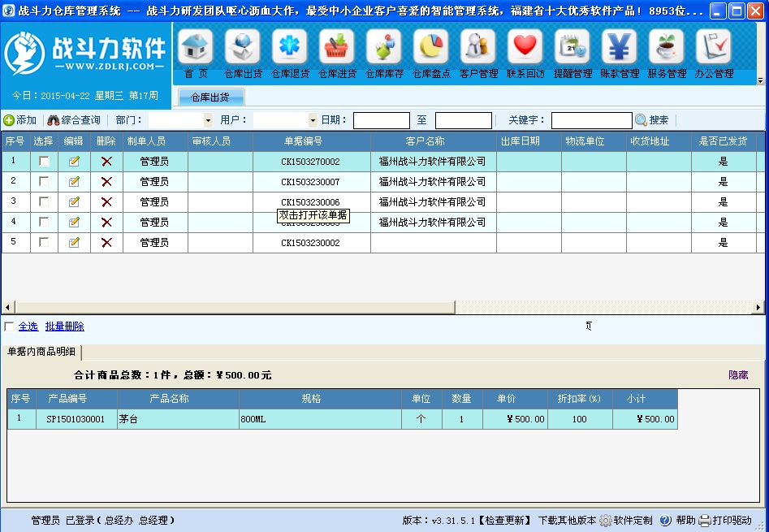The width and height of the screenshot is (769, 532).
Task: Switch to the 仓库出货 tab
Action: tap(210, 97)
